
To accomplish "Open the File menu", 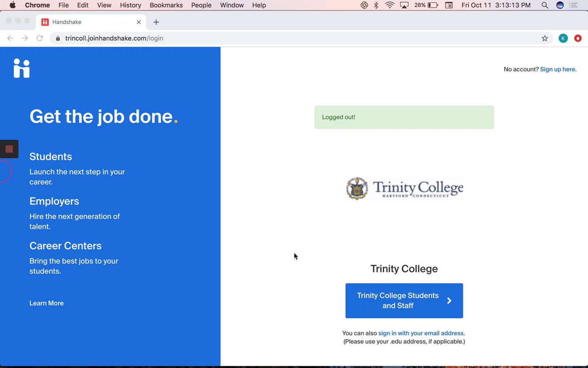I will click(63, 5).
